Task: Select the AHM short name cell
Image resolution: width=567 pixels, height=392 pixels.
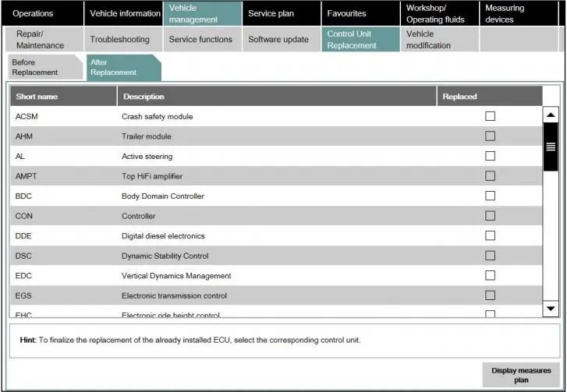Action: coord(24,136)
